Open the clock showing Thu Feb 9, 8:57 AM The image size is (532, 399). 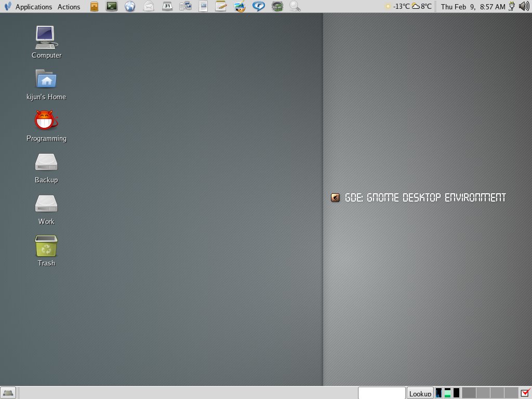[x=473, y=7]
